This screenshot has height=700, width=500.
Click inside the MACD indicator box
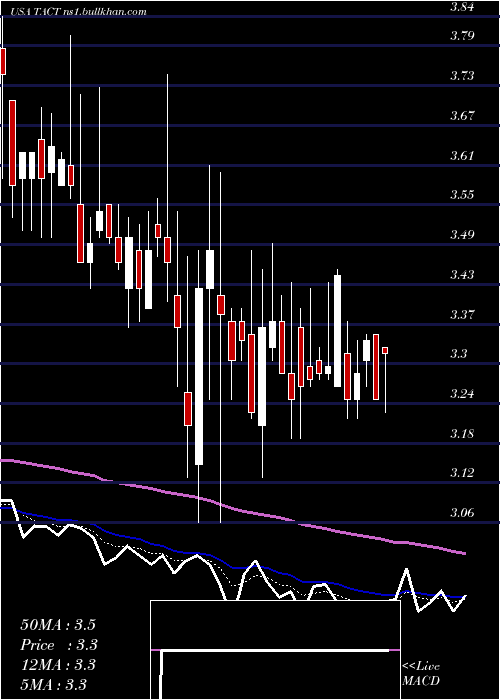point(275,650)
